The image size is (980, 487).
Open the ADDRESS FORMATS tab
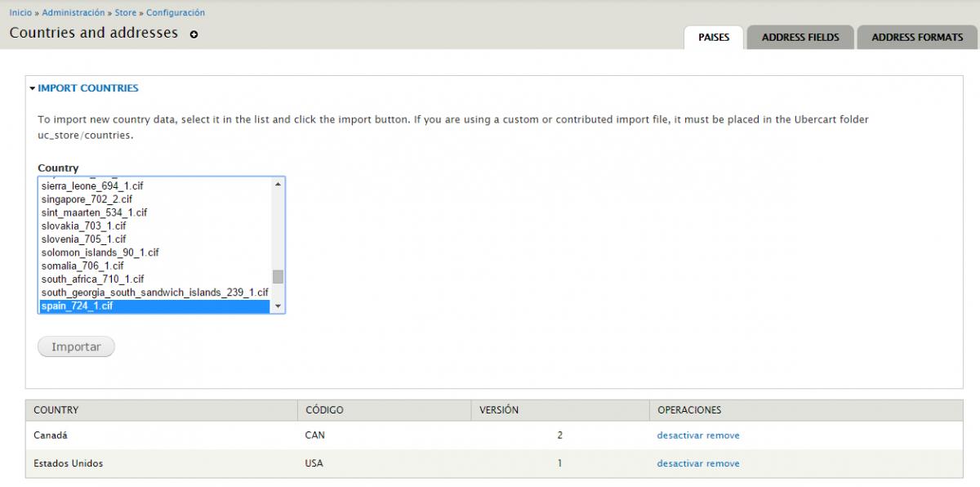pyautogui.click(x=918, y=36)
